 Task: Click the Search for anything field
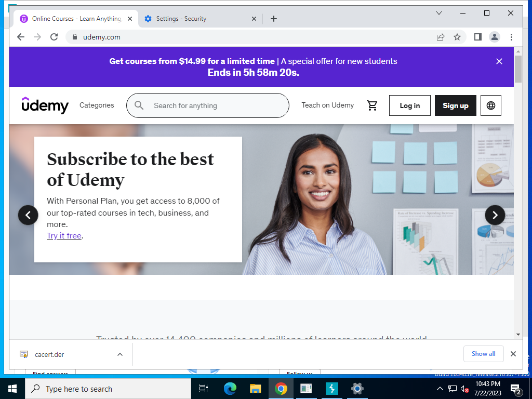208,105
